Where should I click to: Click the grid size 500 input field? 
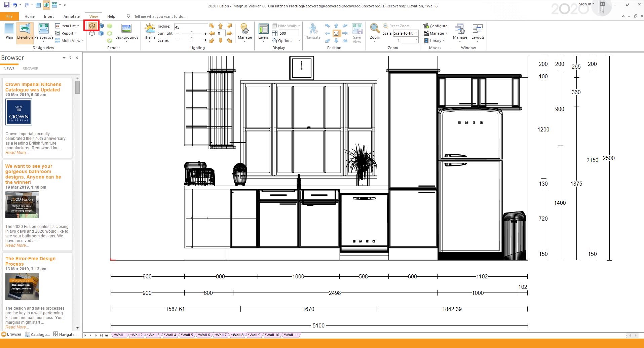[x=289, y=33]
